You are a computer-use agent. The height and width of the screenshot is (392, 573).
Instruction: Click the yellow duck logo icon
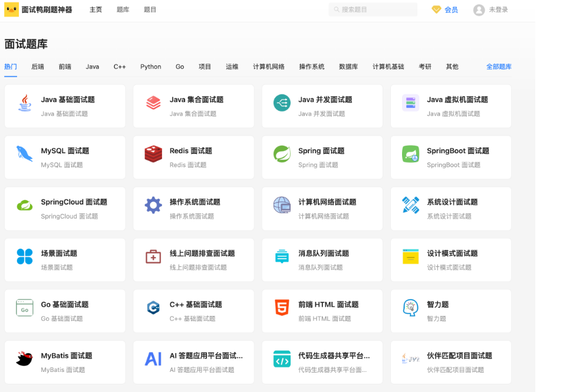11,9
